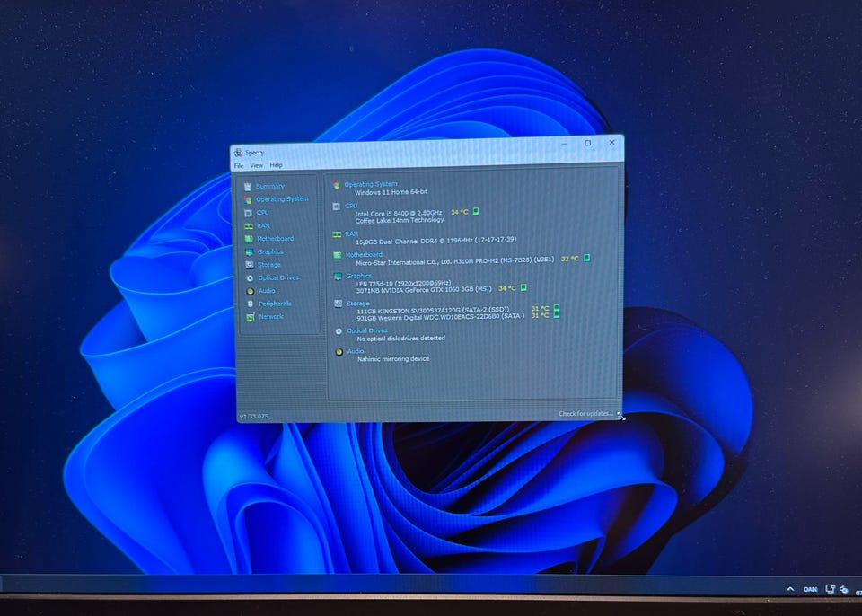This screenshot has width=862, height=616.
Task: Select the 'Intel Core i5 8400 @ 2.80GHz' line
Action: (x=399, y=213)
